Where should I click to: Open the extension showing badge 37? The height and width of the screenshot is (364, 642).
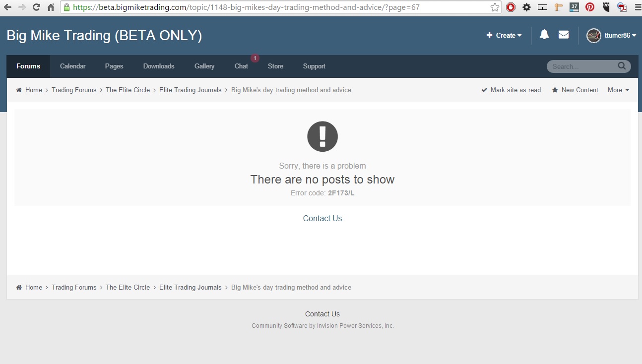(574, 7)
